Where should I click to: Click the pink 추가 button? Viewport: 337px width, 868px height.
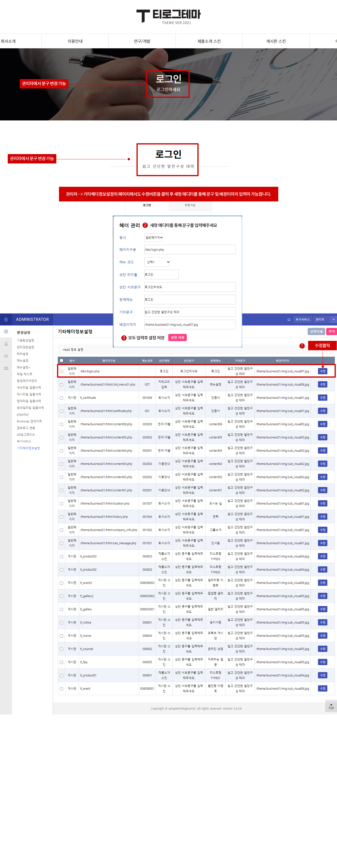pos(331,331)
